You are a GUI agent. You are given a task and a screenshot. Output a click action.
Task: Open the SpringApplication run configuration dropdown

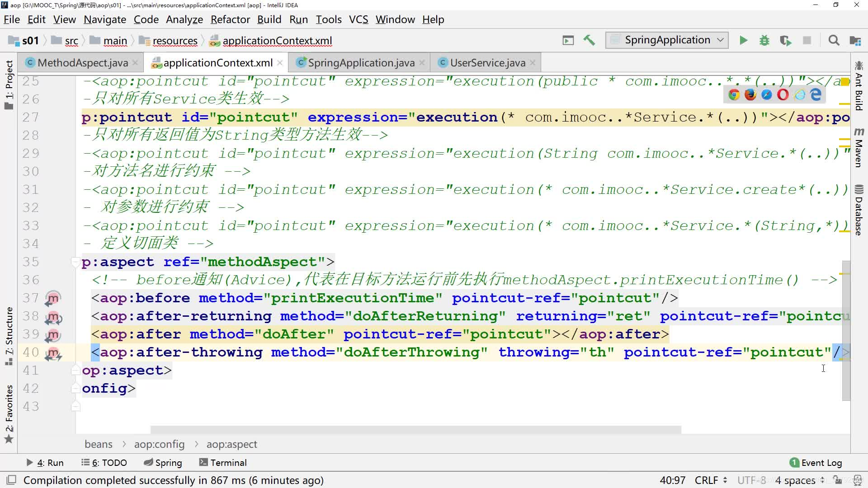[x=667, y=40]
